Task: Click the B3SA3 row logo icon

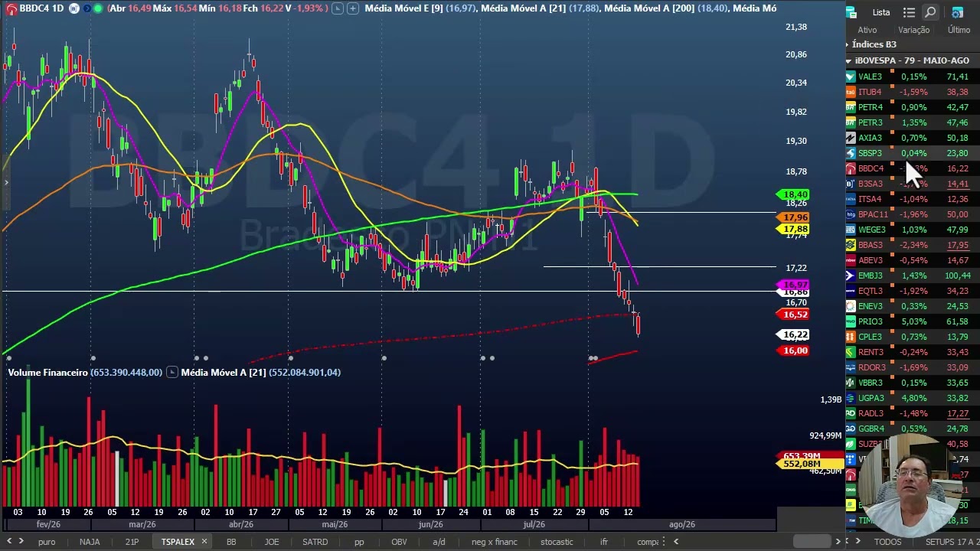Action: coord(851,184)
